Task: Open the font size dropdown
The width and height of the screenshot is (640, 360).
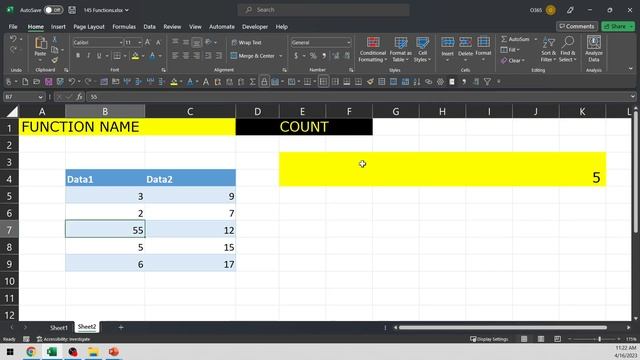Action: [x=140, y=42]
